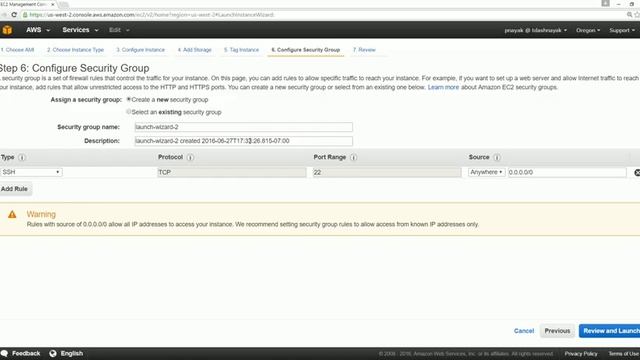Click the globe language icon

[53, 353]
